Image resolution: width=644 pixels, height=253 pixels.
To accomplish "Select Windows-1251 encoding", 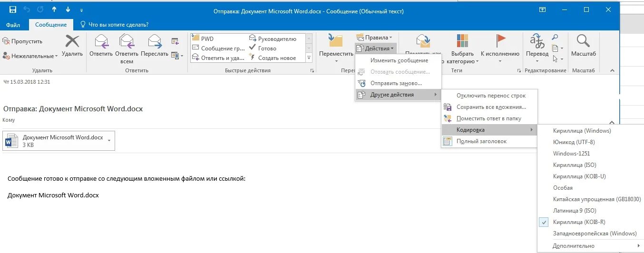I will click(591, 154).
